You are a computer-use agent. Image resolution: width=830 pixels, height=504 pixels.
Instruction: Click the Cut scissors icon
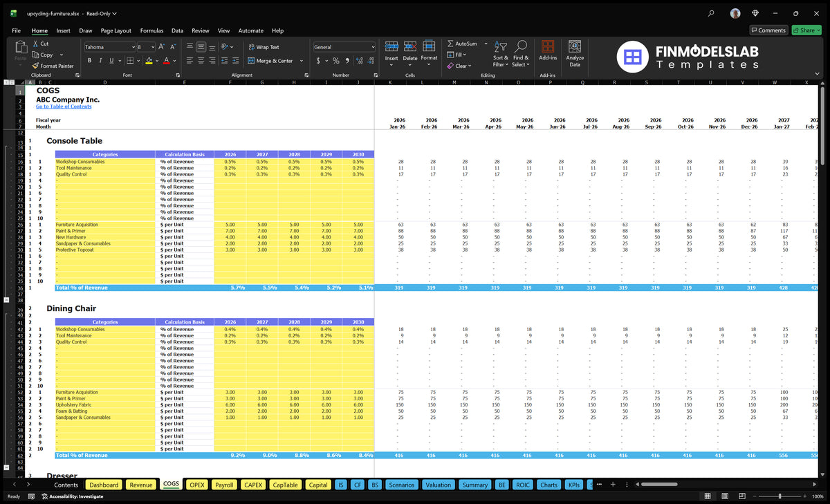tap(35, 44)
